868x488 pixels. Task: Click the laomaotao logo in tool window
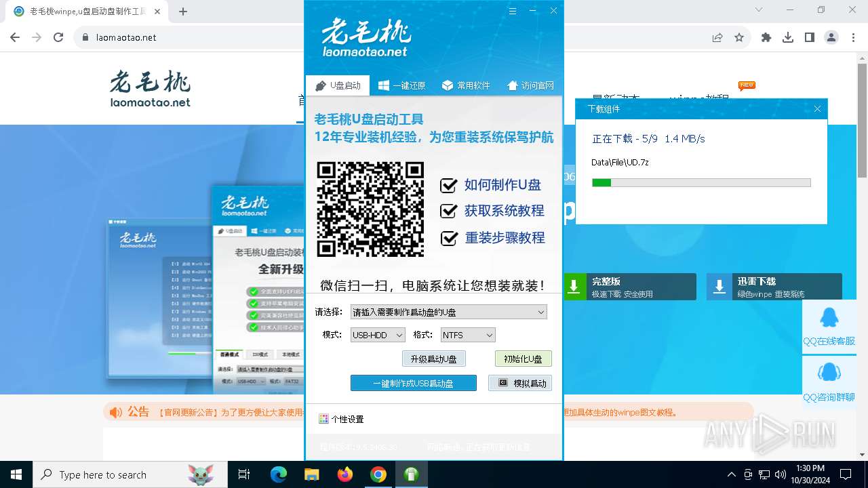coord(366,37)
